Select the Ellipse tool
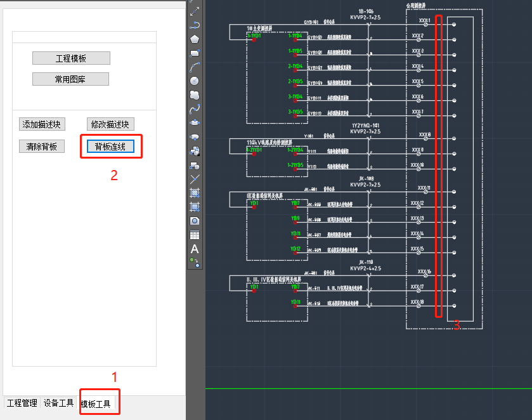Screen dimensions: 532x420 point(195,122)
